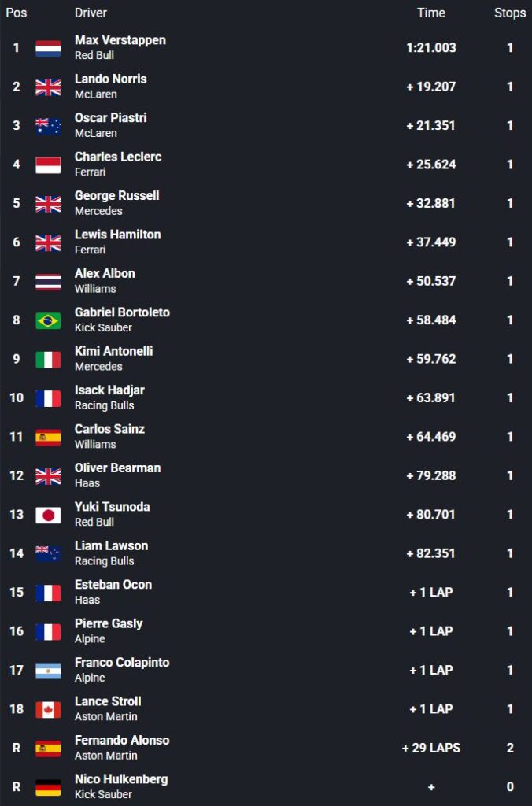
Task: Click the Italian flag beside Kimi Antonelli
Action: pyautogui.click(x=48, y=359)
